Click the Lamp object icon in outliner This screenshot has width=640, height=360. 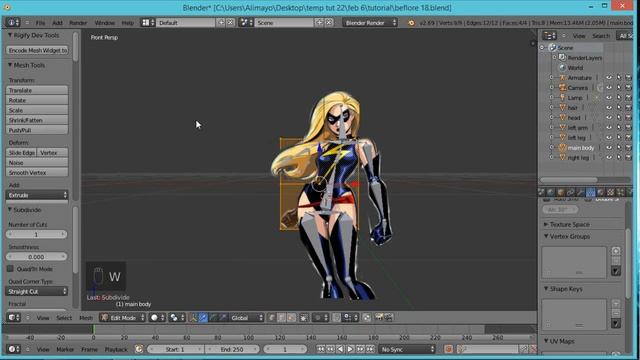563,98
